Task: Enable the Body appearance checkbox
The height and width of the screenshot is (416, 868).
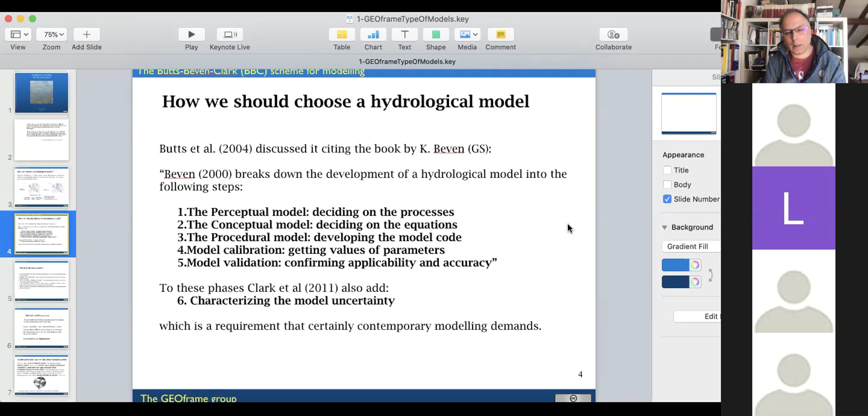Action: (667, 184)
